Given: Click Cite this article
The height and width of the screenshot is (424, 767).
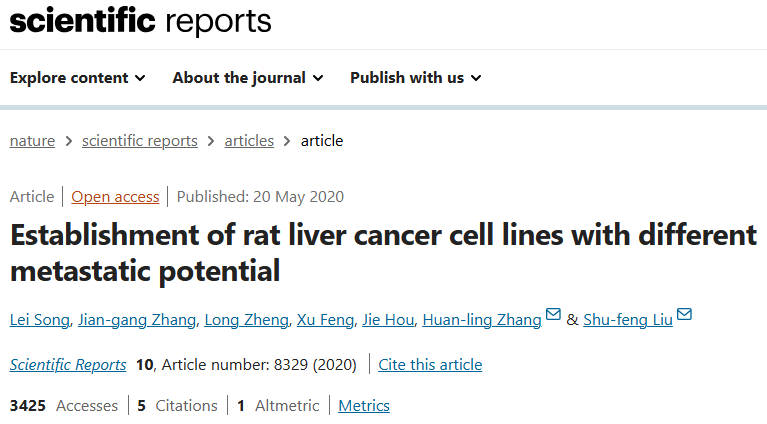Looking at the screenshot, I should point(430,365).
